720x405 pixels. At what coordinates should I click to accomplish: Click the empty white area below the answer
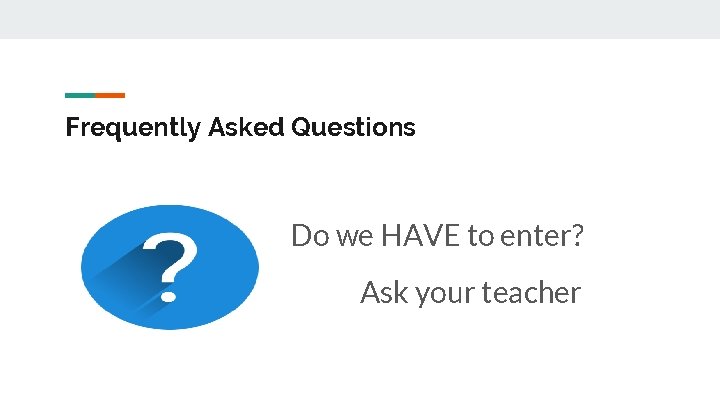point(470,360)
